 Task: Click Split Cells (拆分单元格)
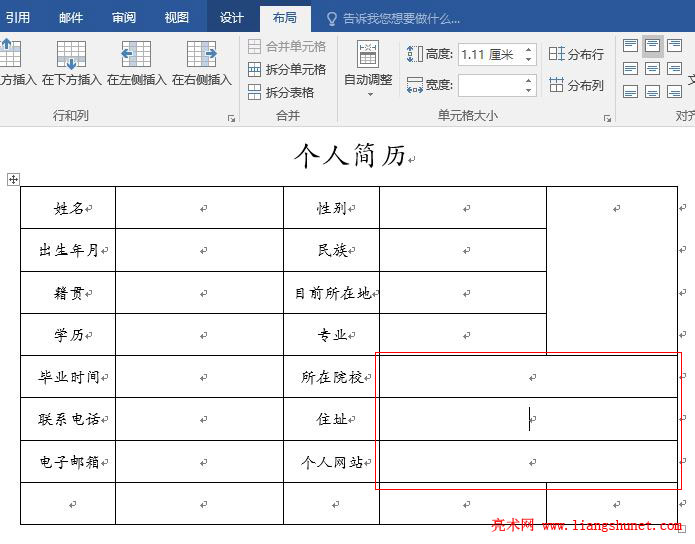click(287, 69)
